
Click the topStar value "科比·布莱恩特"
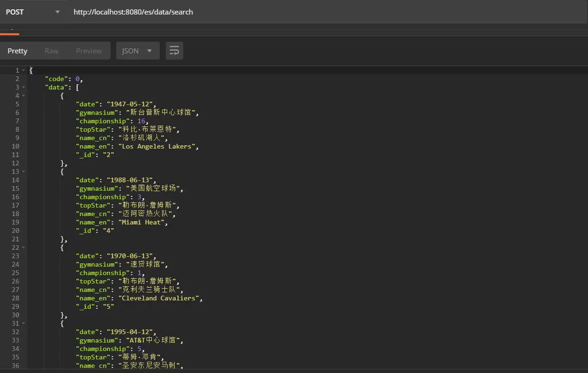[x=147, y=129]
